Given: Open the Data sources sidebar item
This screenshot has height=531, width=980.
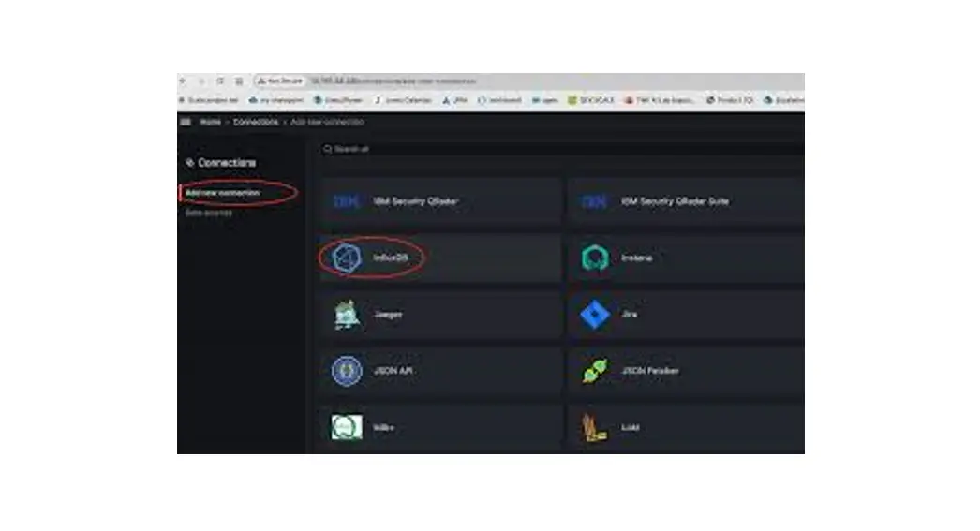Looking at the screenshot, I should click(209, 213).
